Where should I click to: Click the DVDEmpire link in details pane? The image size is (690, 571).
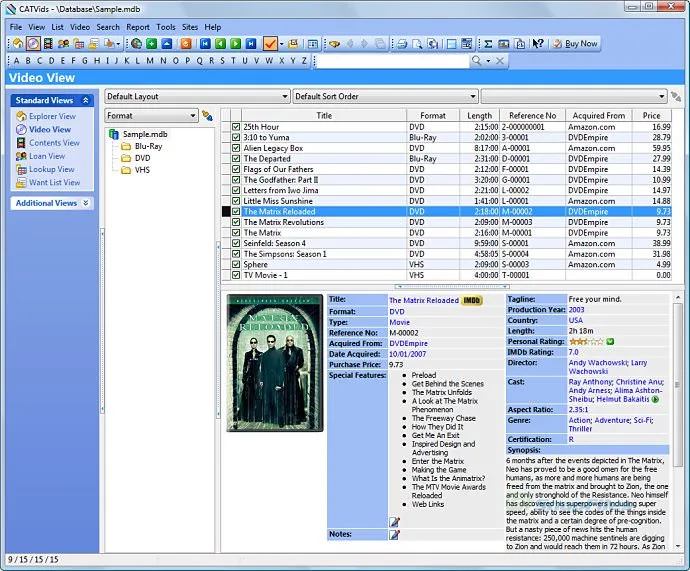(x=408, y=343)
